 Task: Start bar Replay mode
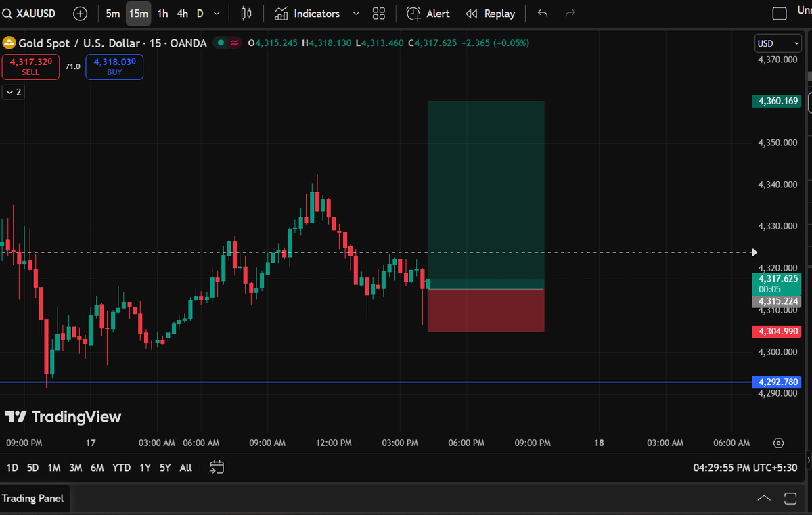coord(491,14)
